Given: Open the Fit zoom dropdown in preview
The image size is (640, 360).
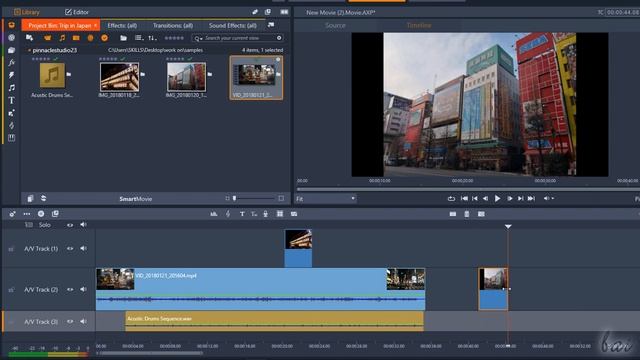Looking at the screenshot, I should pos(325,199).
